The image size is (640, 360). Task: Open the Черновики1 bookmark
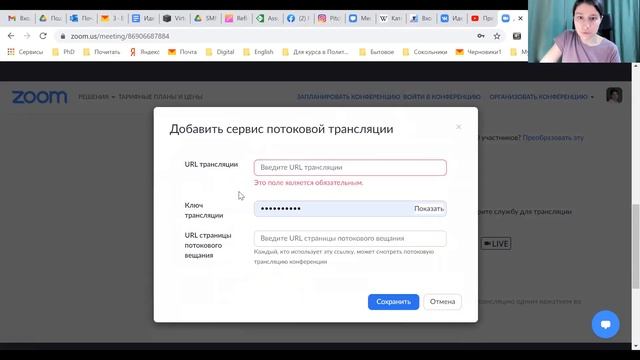tap(478, 52)
